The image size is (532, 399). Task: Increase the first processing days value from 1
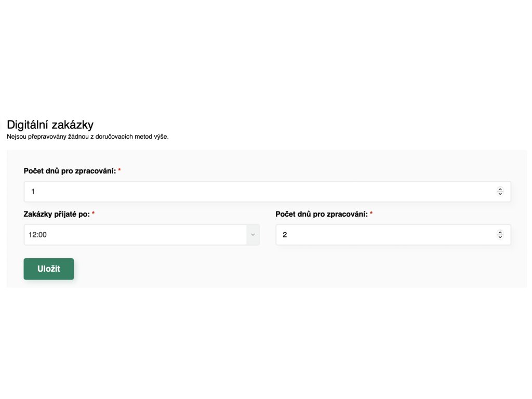coord(500,189)
